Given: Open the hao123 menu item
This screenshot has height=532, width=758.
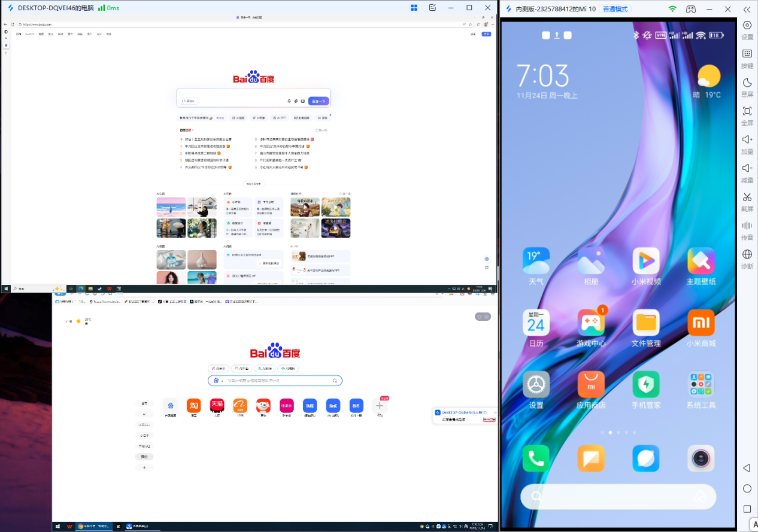Looking at the screenshot, I should (31, 34).
